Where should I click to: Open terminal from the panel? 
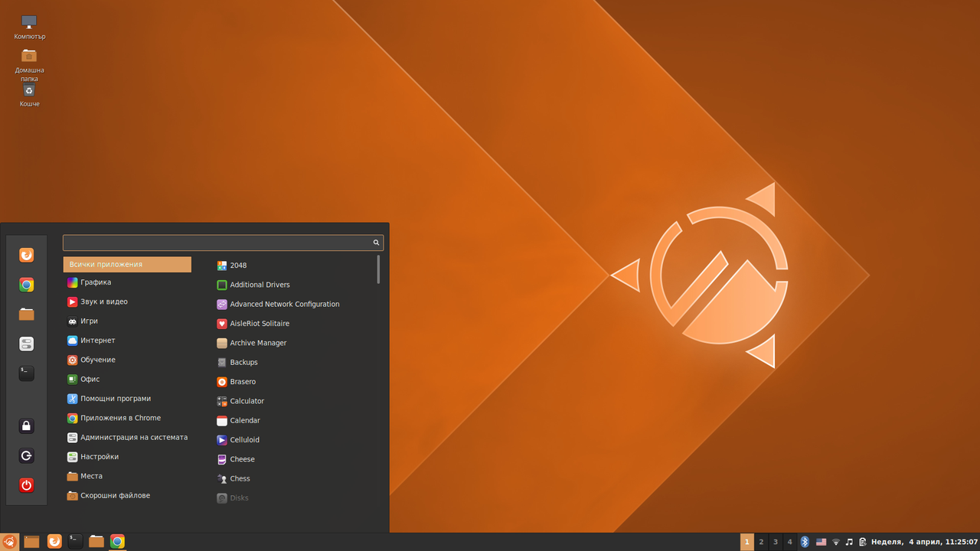tap(75, 542)
